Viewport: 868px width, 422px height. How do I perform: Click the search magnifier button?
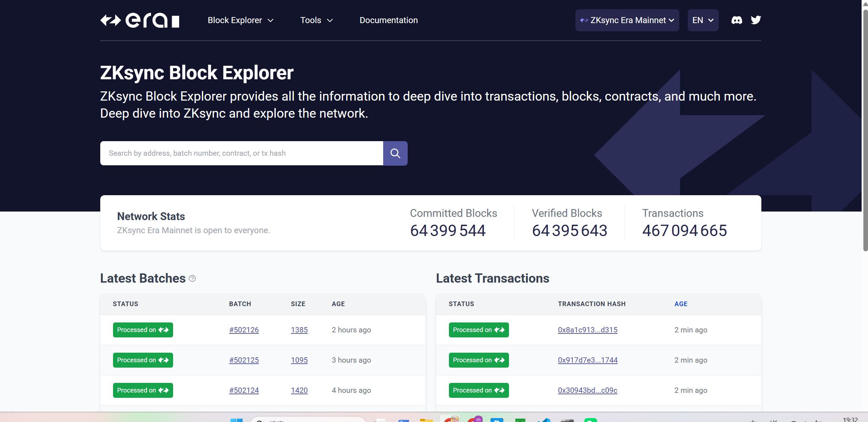[x=395, y=153]
